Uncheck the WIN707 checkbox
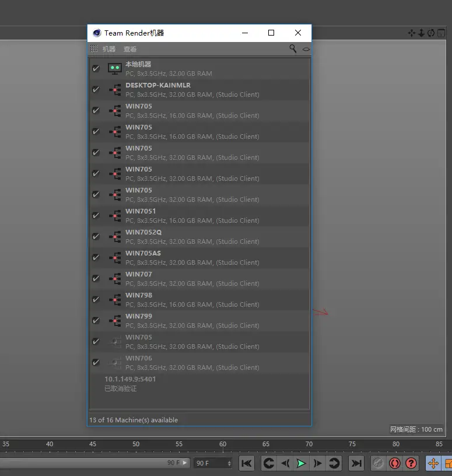The image size is (452, 476). [96, 278]
